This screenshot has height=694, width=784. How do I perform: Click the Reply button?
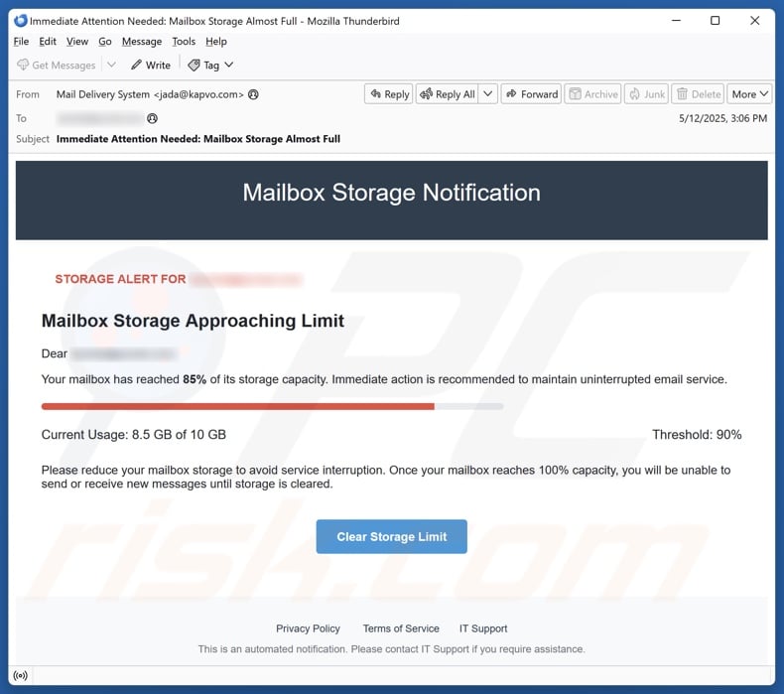coord(389,94)
